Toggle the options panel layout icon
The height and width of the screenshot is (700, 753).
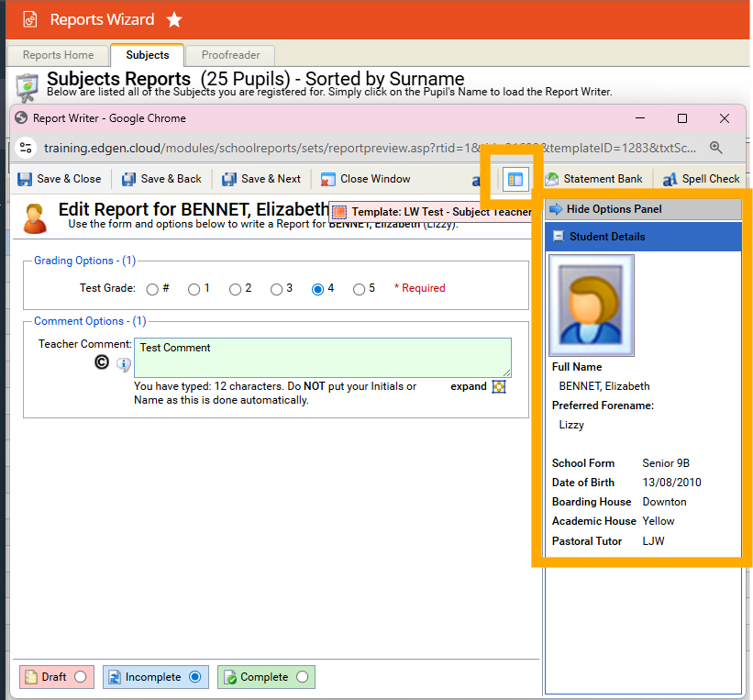pos(515,179)
